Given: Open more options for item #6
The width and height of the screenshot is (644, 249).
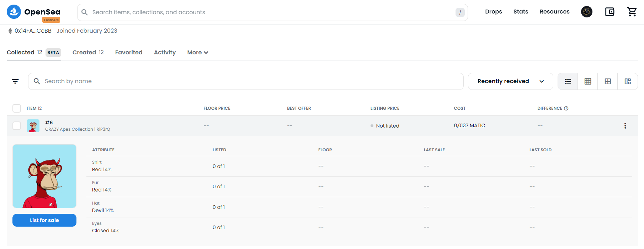Looking at the screenshot, I should tap(625, 126).
